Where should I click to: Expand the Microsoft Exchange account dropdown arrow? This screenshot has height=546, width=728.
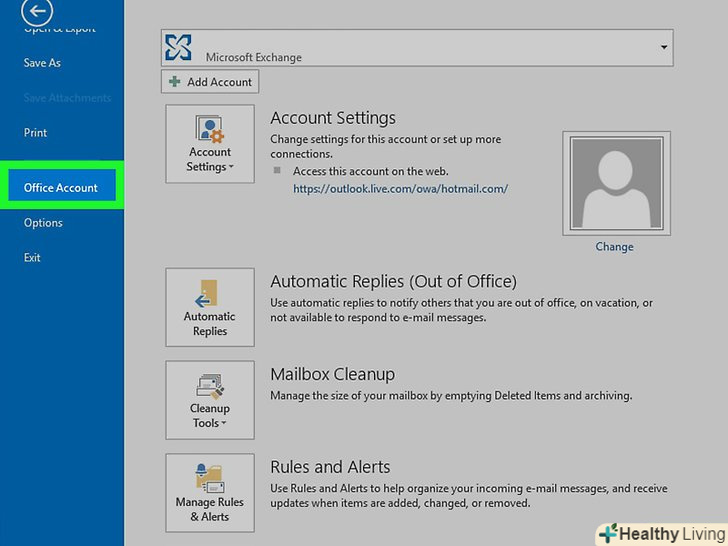tap(664, 47)
